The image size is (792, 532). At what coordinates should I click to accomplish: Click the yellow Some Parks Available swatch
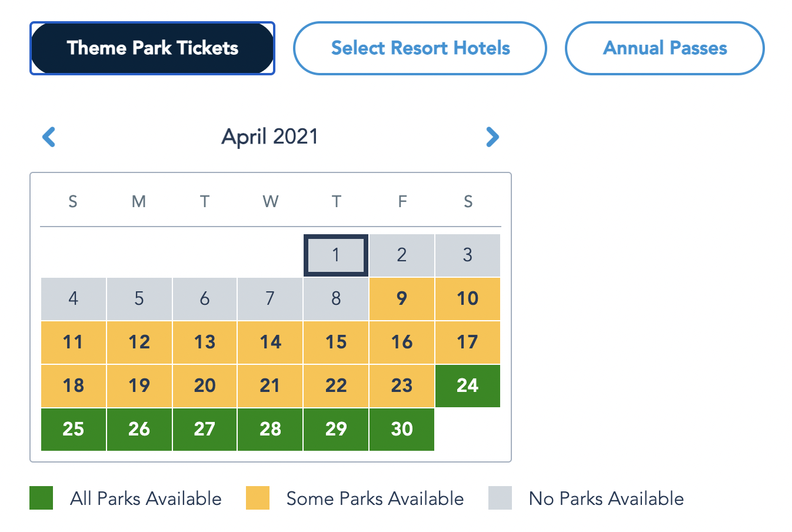point(258,498)
